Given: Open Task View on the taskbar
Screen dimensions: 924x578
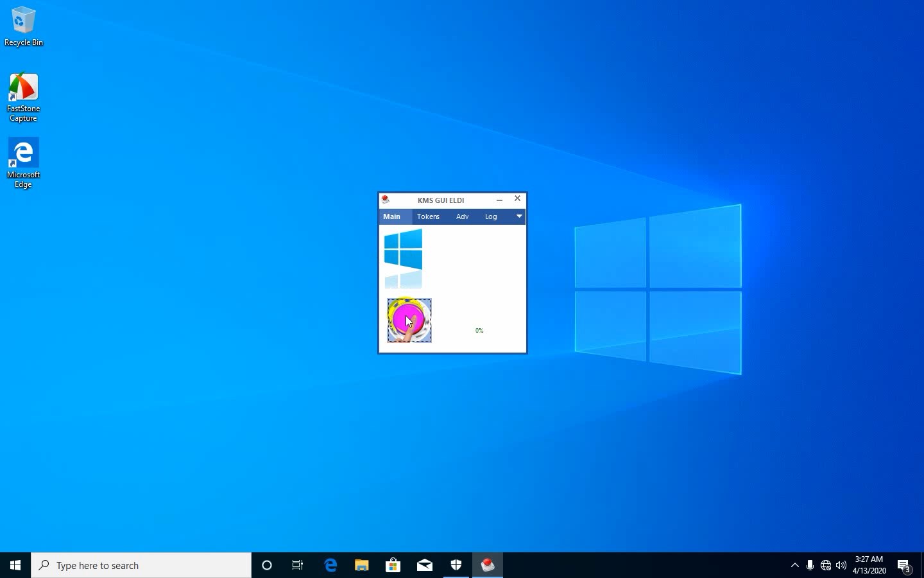Looking at the screenshot, I should [x=298, y=565].
